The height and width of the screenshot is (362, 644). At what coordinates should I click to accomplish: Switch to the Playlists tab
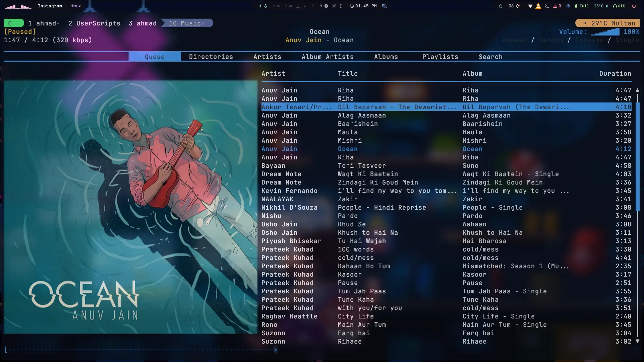click(440, 57)
